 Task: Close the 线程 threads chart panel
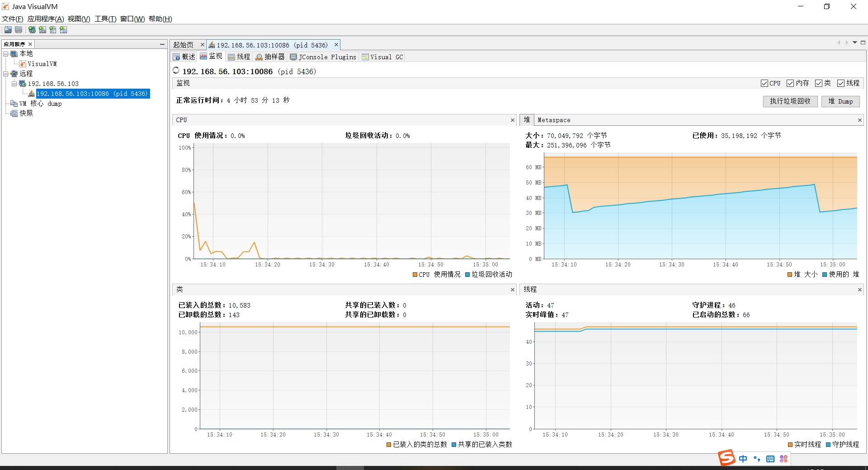pos(860,290)
